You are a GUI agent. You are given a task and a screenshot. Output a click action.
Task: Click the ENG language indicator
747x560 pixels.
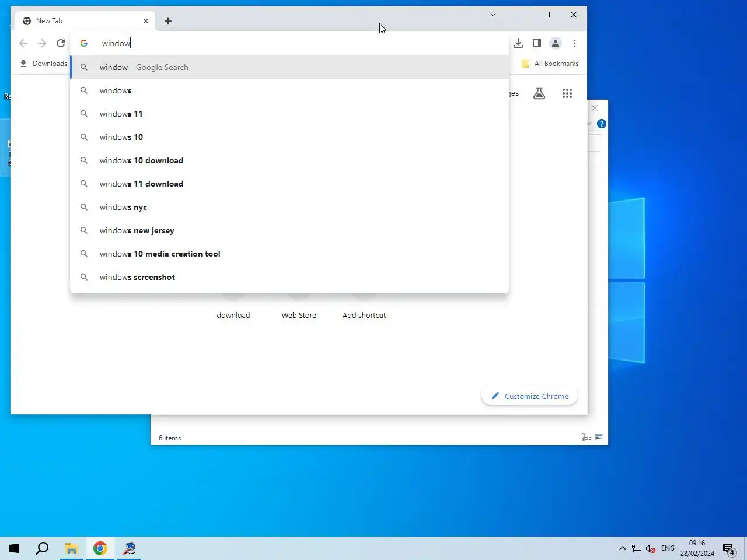[668, 548]
